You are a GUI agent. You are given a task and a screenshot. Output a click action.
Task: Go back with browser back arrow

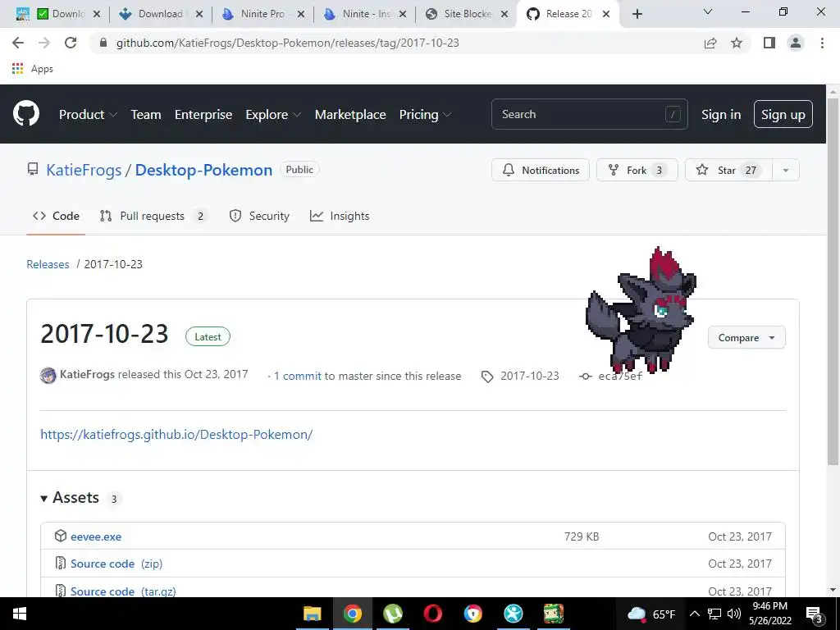(18, 43)
